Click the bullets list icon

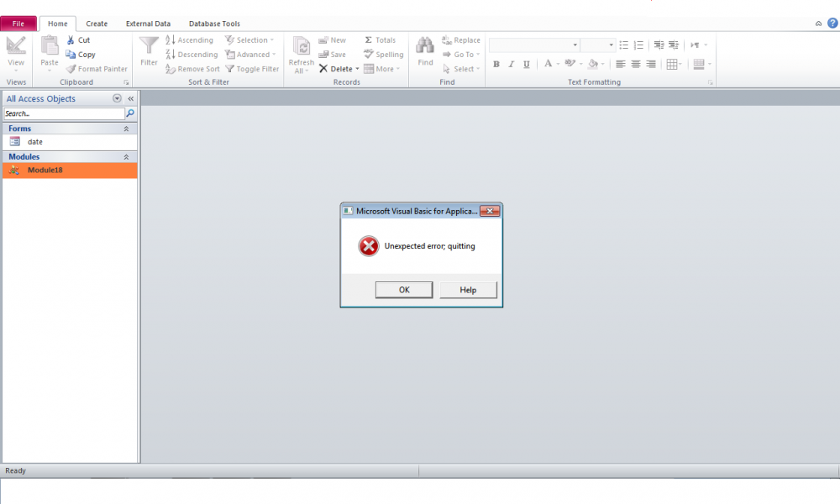(x=623, y=45)
